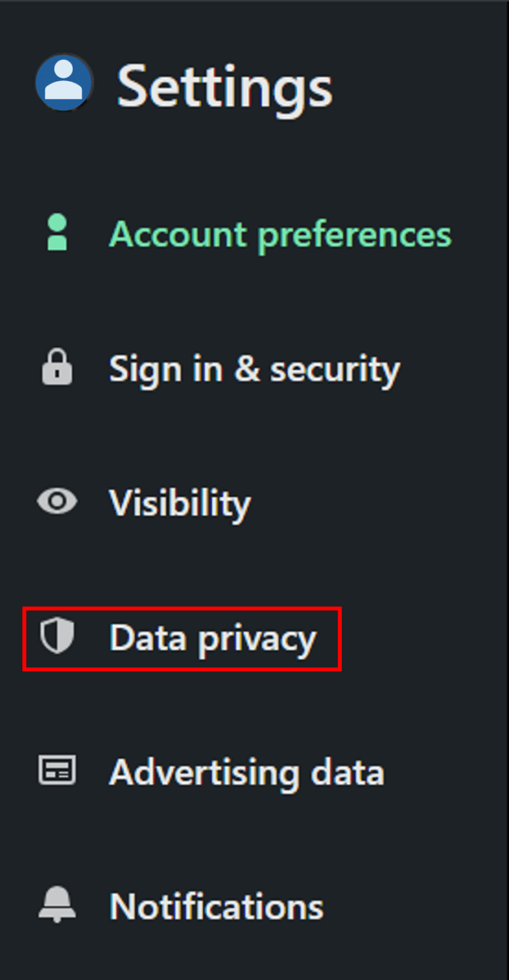Viewport: 509px width, 980px height.
Task: Click the shield icon beside Data privacy
Action: point(57,637)
